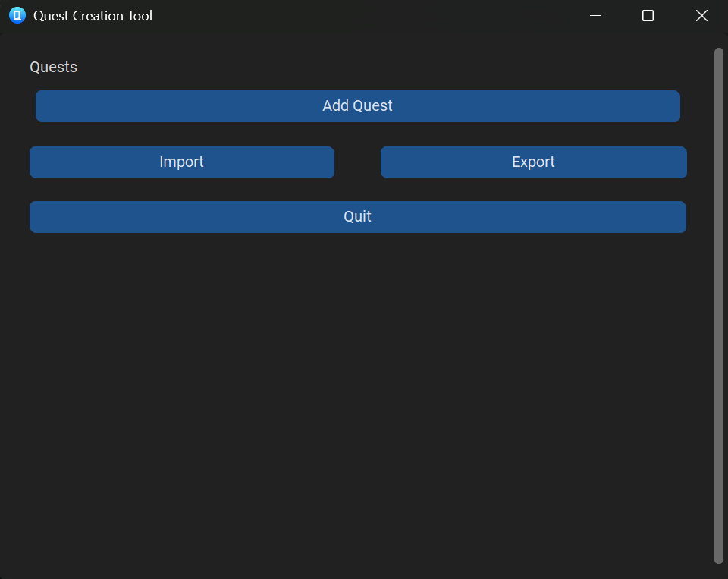This screenshot has height=579, width=728.
Task: Select the Quests section heading
Action: pos(53,67)
